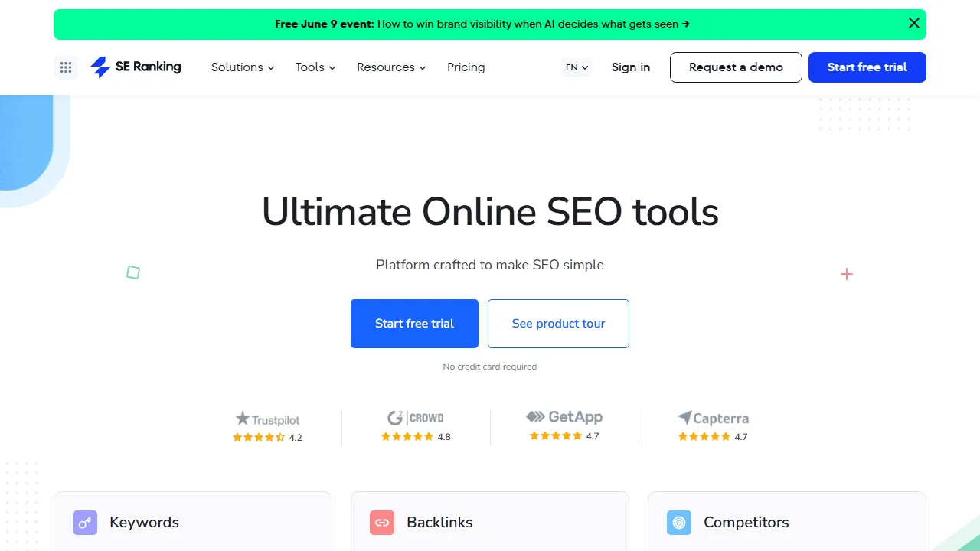
Task: Click the Capterra 4.7 star rating
Action: 713,437
